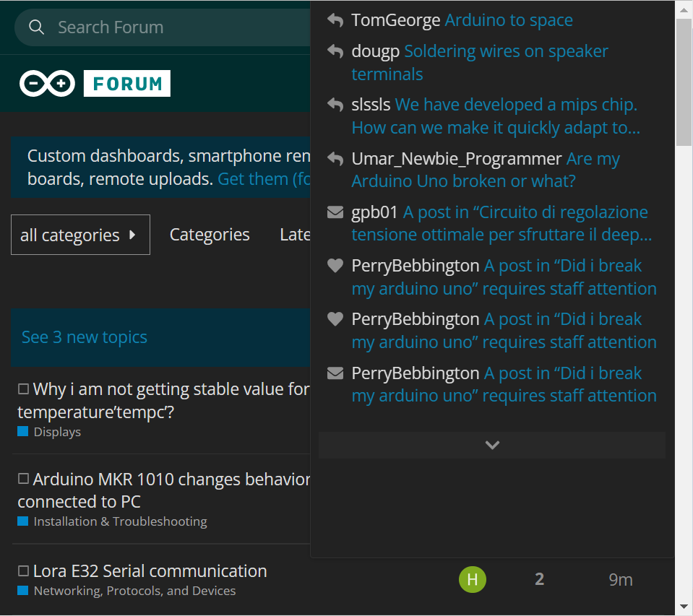Open the all categories dropdown
The width and height of the screenshot is (693, 616).
(80, 235)
